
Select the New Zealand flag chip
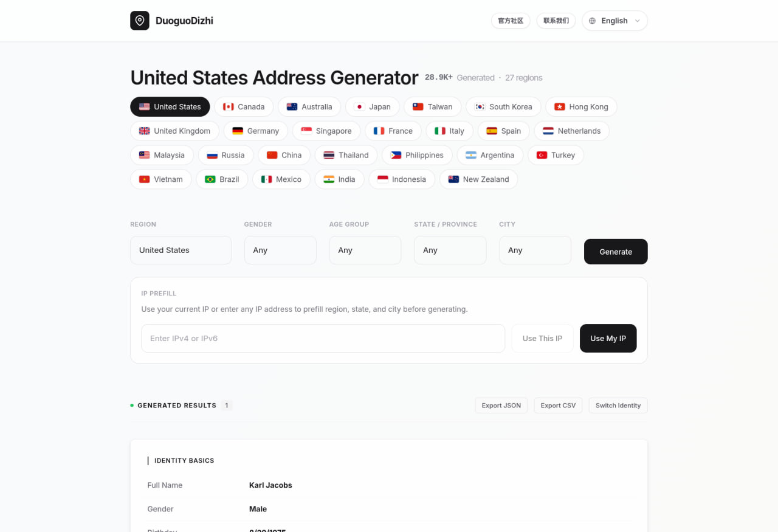point(478,179)
